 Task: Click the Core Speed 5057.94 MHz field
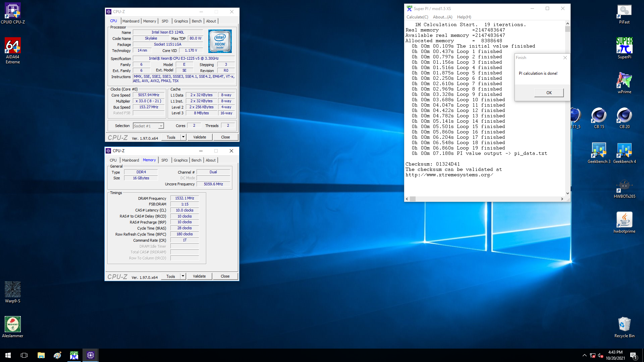149,95
